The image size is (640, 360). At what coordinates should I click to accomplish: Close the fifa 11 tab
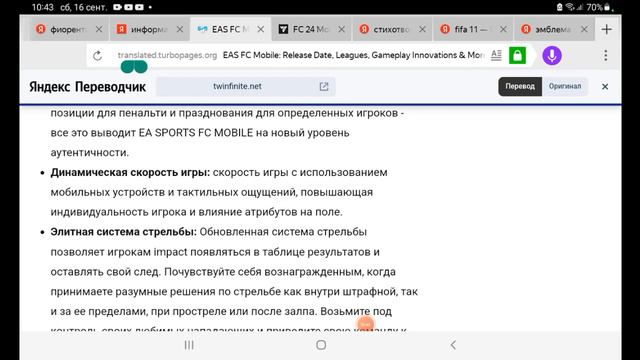click(x=503, y=29)
